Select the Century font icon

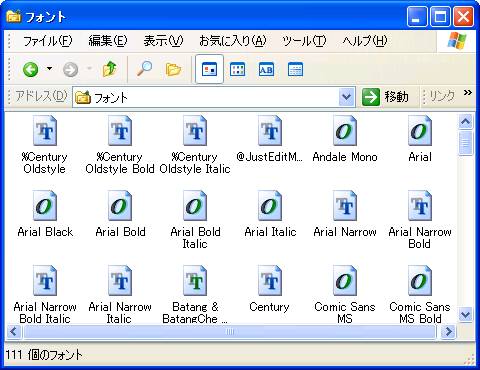coord(270,281)
